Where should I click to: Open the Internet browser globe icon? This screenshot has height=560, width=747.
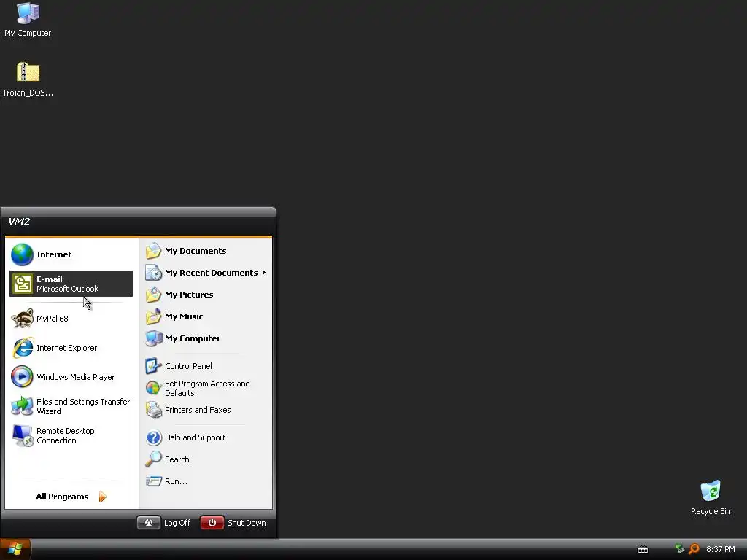pyautogui.click(x=22, y=254)
